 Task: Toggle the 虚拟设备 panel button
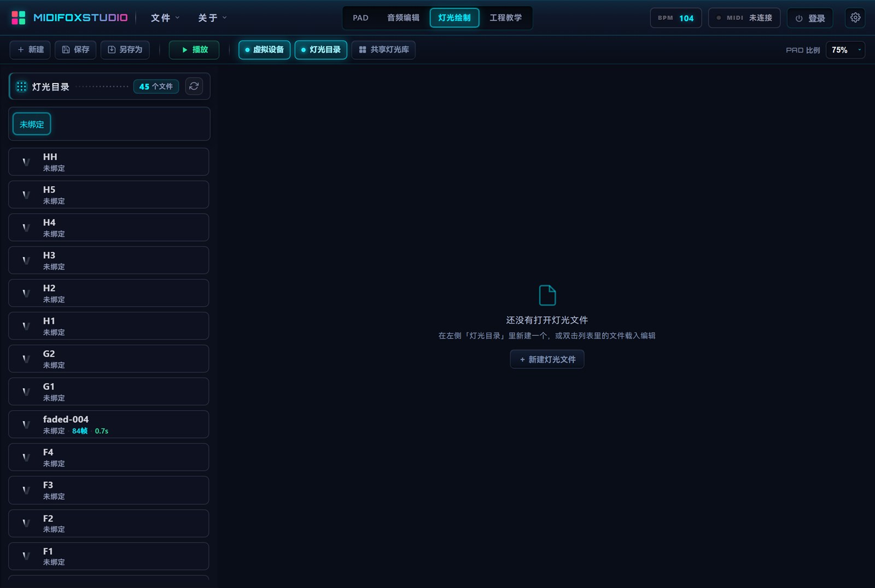pos(264,50)
